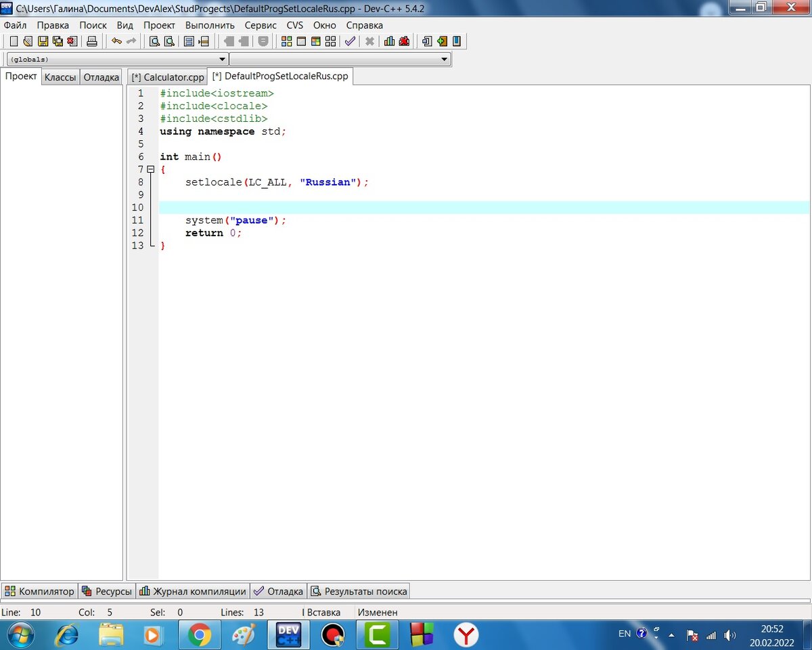Click the blue goto bookmark icon
Image resolution: width=812 pixels, height=650 pixels.
(x=457, y=41)
